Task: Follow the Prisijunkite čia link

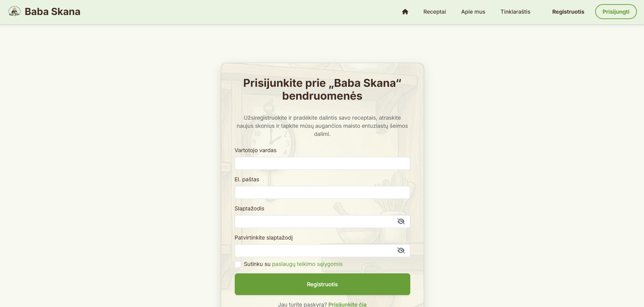Action: [347, 304]
